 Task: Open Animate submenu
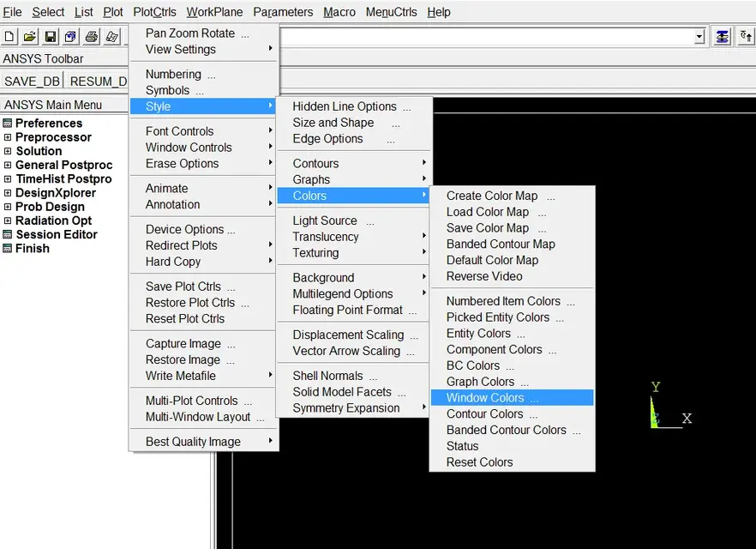204,188
